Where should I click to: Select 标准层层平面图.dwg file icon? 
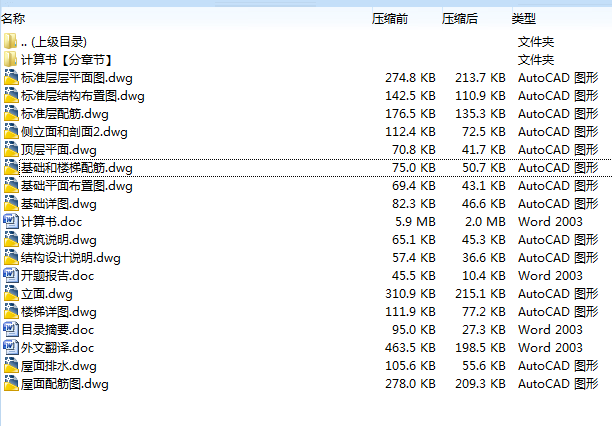(x=11, y=77)
